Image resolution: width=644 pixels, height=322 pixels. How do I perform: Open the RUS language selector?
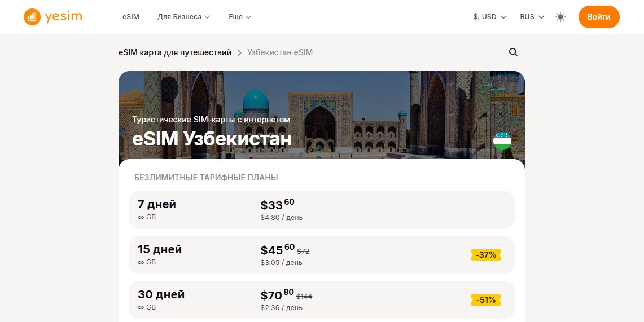pos(532,17)
